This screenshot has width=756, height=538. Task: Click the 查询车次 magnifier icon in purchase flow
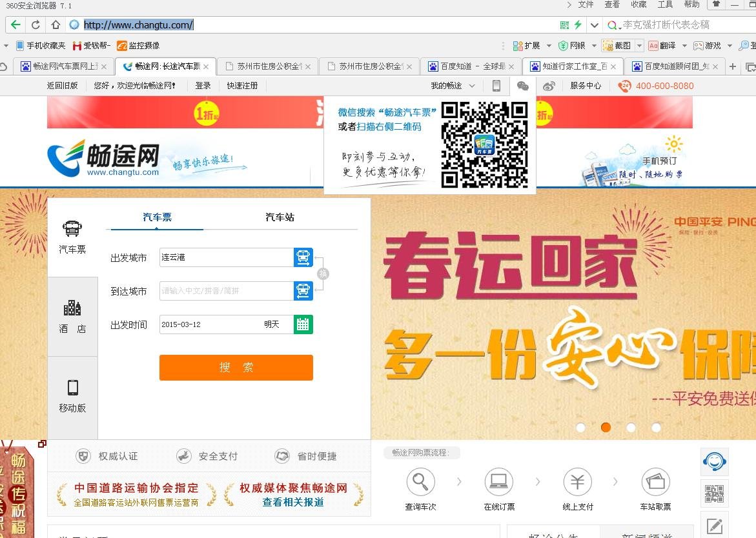click(420, 481)
